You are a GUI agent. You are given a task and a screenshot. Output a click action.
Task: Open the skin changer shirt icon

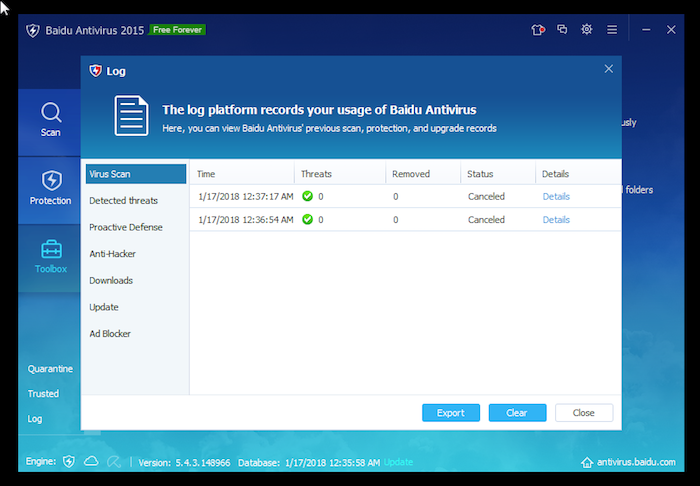(538, 30)
